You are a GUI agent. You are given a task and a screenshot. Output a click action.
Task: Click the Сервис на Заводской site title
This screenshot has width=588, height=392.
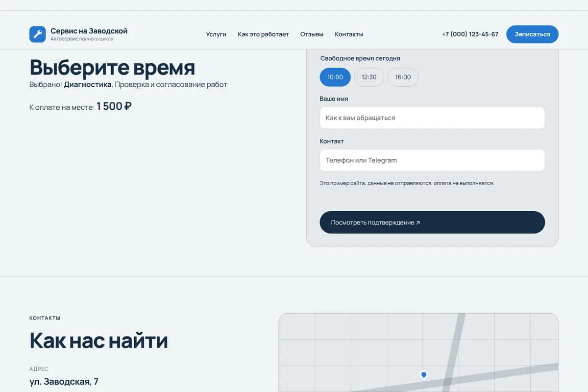(x=89, y=31)
